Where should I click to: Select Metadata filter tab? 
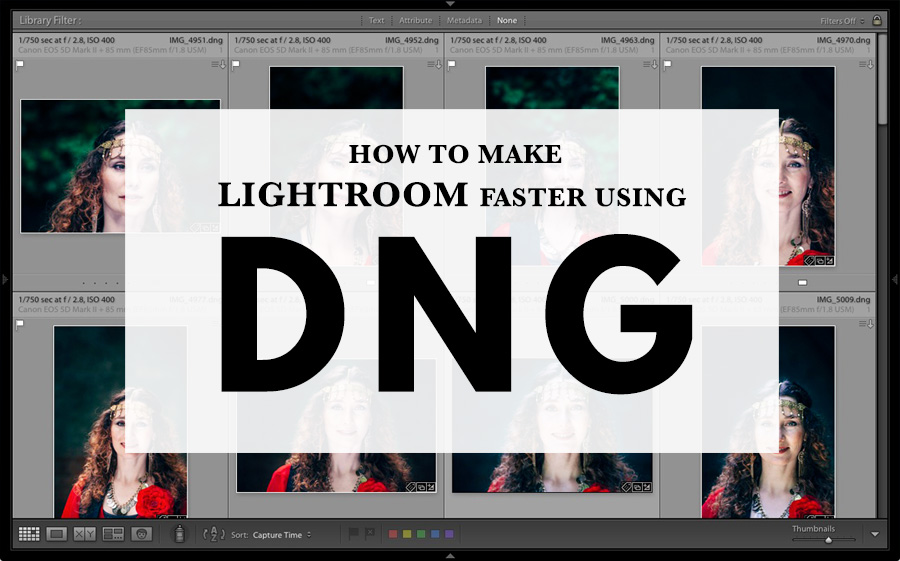click(x=464, y=20)
